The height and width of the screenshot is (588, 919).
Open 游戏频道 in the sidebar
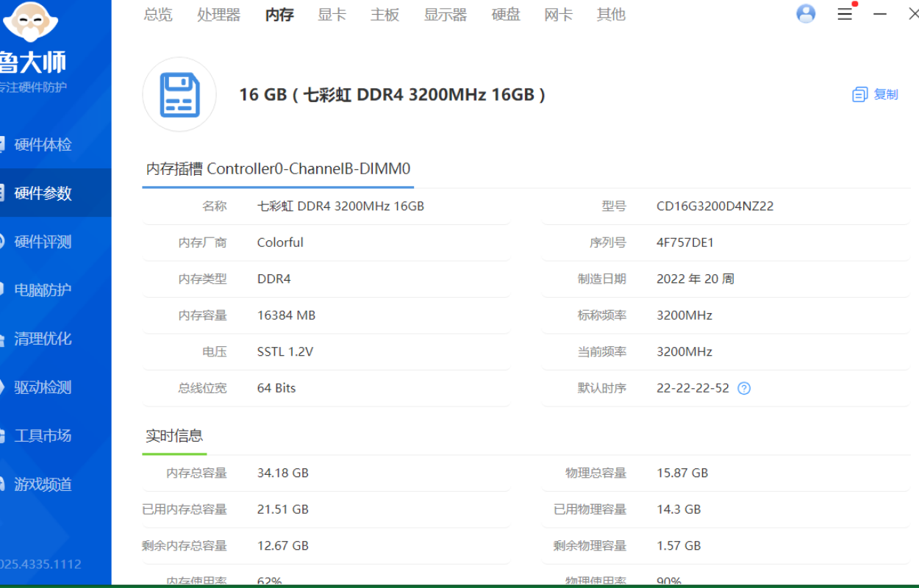click(43, 484)
